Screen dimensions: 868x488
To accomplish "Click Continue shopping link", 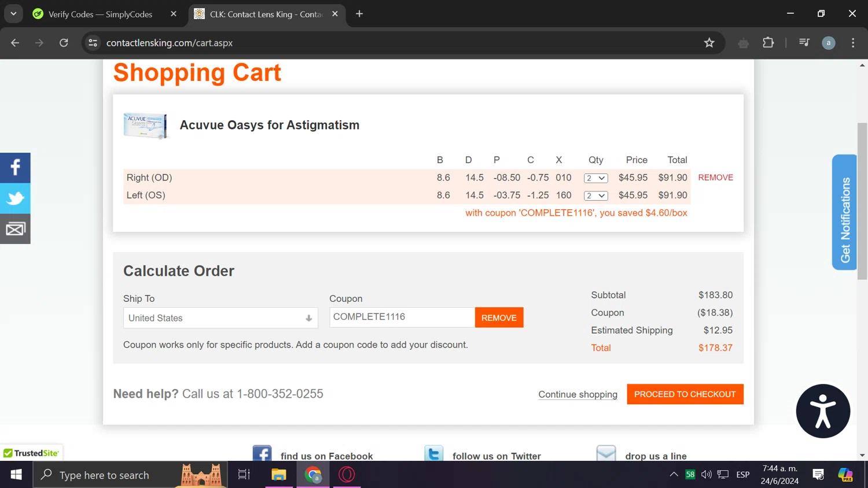I will [x=578, y=394].
